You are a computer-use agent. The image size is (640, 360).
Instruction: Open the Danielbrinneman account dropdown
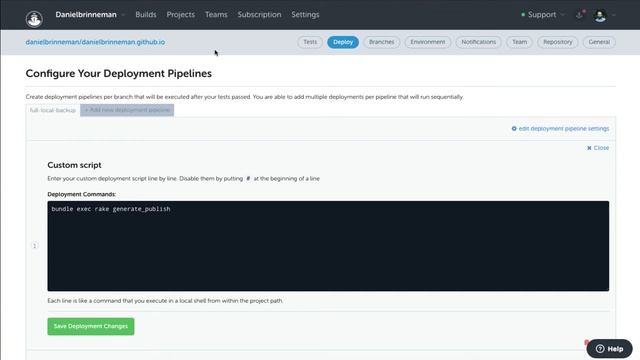(90, 15)
